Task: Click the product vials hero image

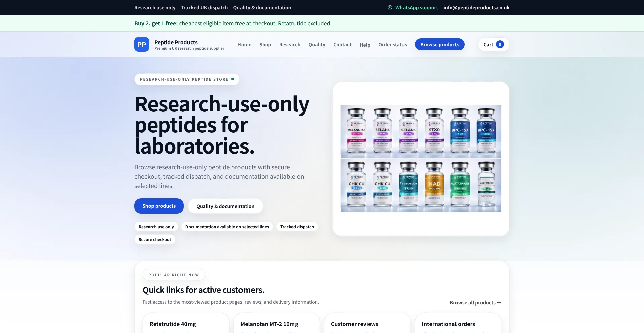Action: click(x=421, y=159)
